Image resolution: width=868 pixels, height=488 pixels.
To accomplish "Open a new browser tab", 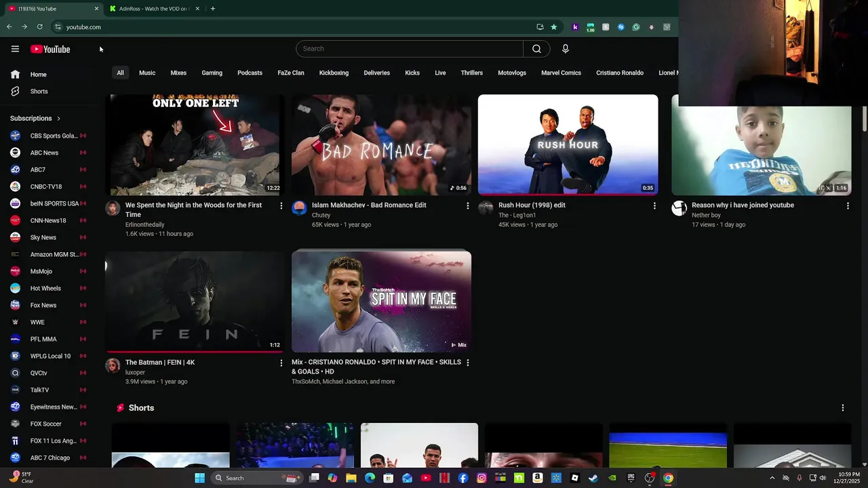I will pyautogui.click(x=212, y=9).
